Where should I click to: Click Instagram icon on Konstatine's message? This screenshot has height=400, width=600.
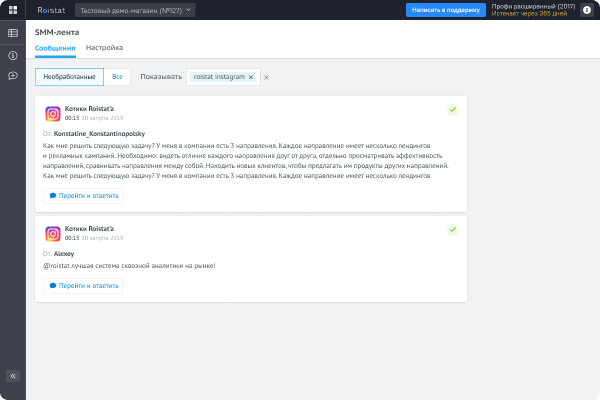[x=53, y=114]
